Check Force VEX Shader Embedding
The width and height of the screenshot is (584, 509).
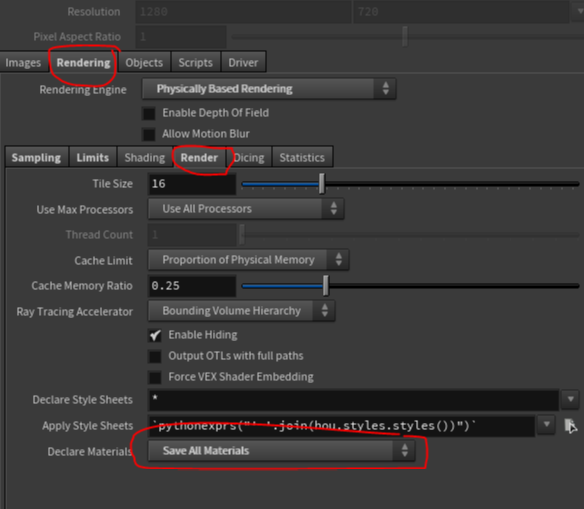pos(155,377)
